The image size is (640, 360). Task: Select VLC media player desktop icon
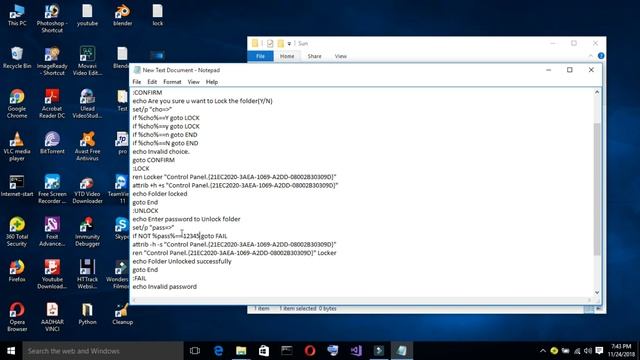(x=17, y=147)
